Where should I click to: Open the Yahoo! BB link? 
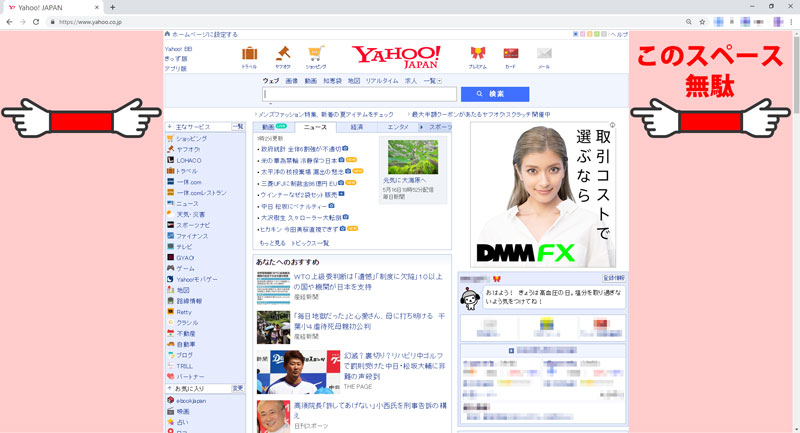178,49
